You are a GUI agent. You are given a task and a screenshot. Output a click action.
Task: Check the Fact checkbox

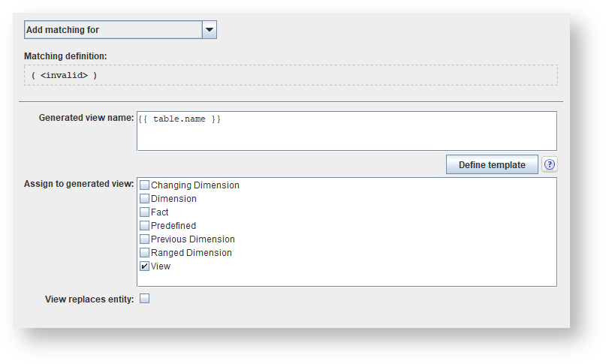[x=145, y=212]
